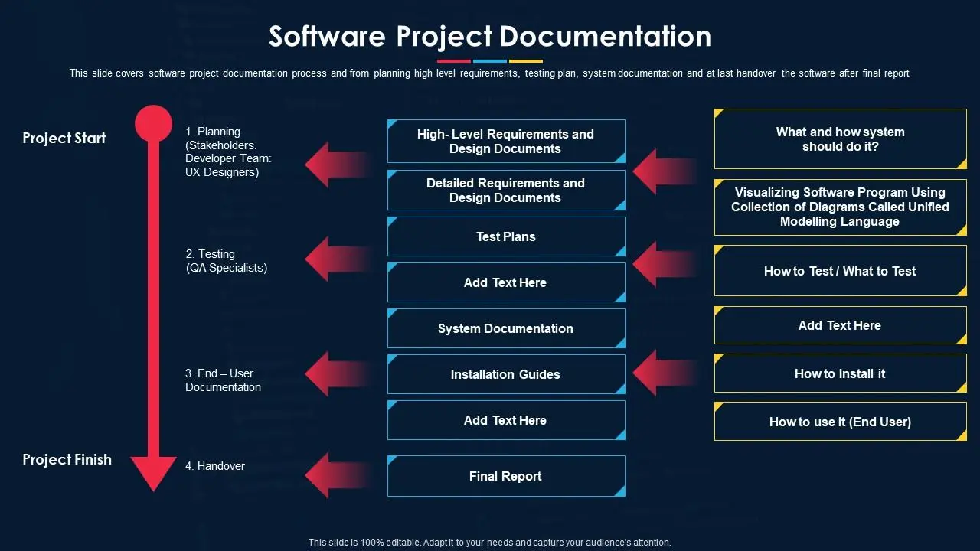Viewport: 980px width, 551px height.
Task: Select the 'Test Plans' box
Action: pos(506,236)
